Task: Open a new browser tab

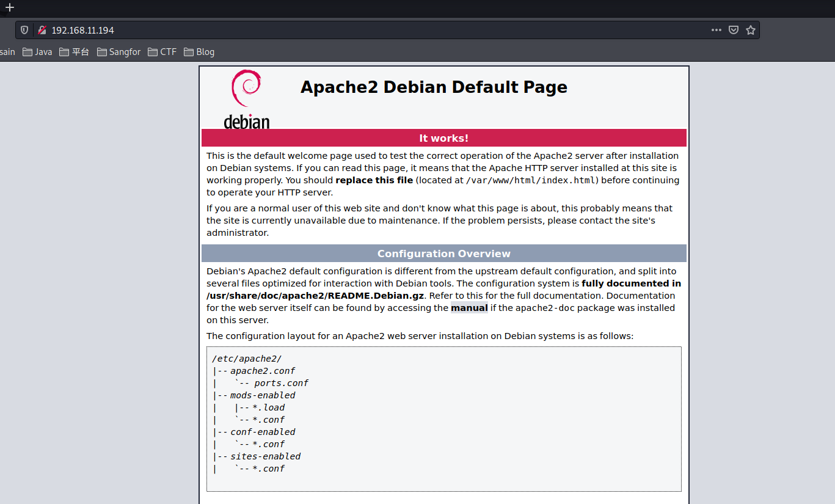Action: (10, 7)
